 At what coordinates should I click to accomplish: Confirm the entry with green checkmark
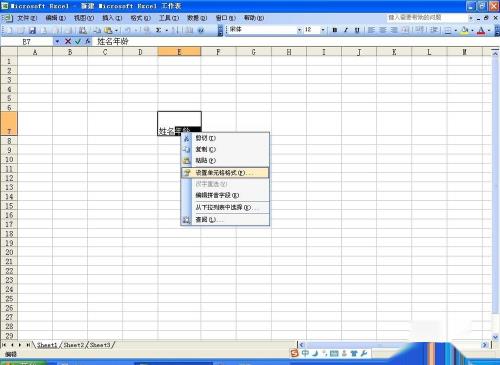pyautogui.click(x=78, y=41)
